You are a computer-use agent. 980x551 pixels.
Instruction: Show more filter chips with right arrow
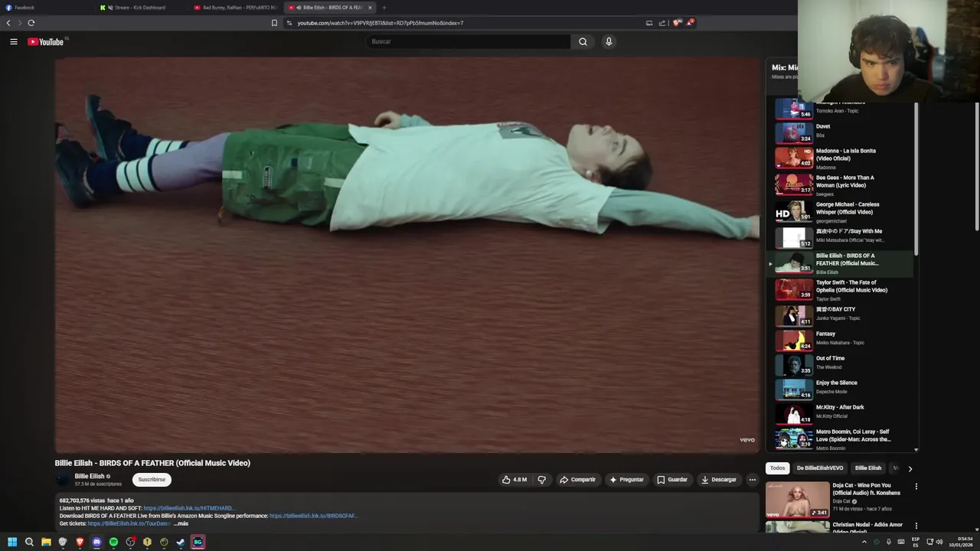tap(910, 468)
